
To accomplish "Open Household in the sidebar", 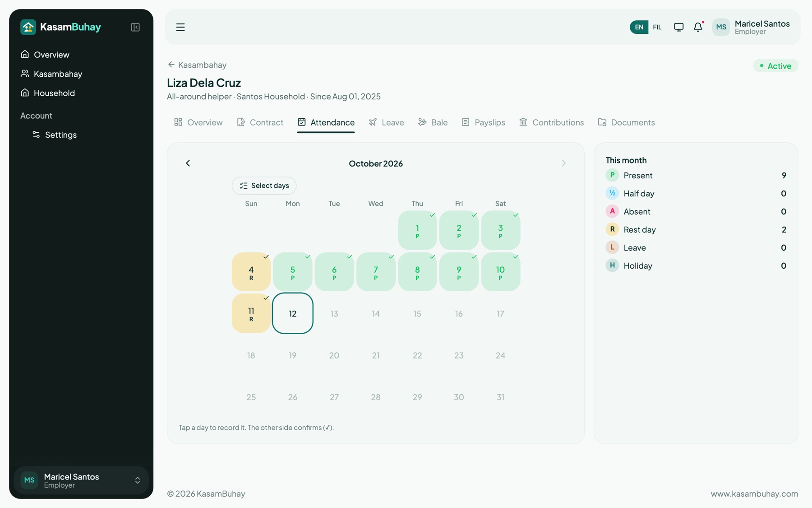I will (81, 93).
